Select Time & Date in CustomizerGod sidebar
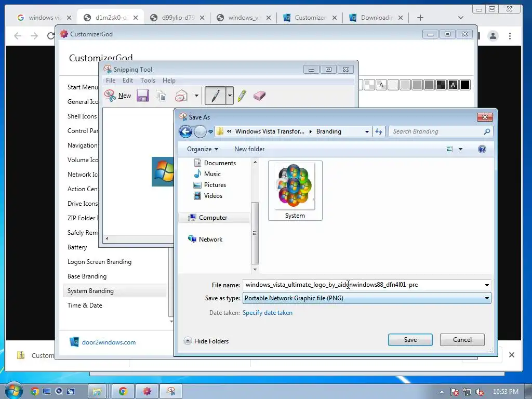 pyautogui.click(x=85, y=305)
